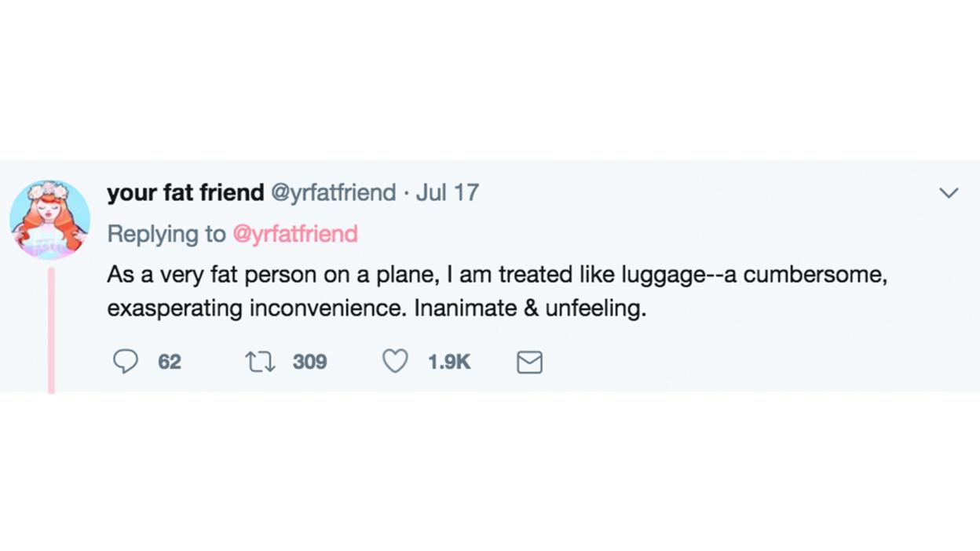Click the pink thread connector line
The image size is (980, 551).
tap(51, 330)
